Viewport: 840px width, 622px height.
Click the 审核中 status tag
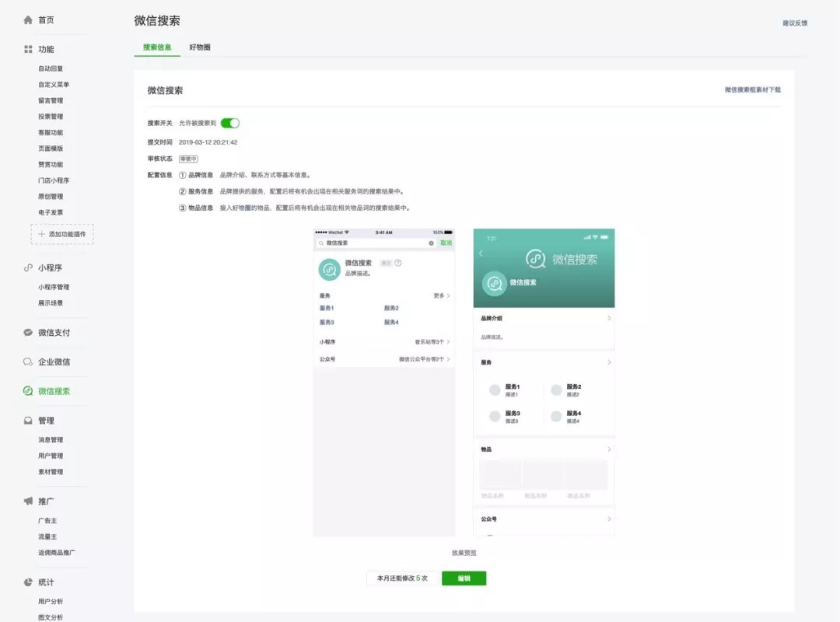pyautogui.click(x=188, y=159)
